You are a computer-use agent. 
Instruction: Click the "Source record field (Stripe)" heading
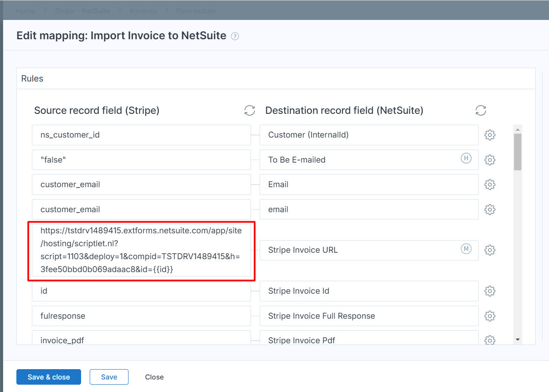(97, 110)
